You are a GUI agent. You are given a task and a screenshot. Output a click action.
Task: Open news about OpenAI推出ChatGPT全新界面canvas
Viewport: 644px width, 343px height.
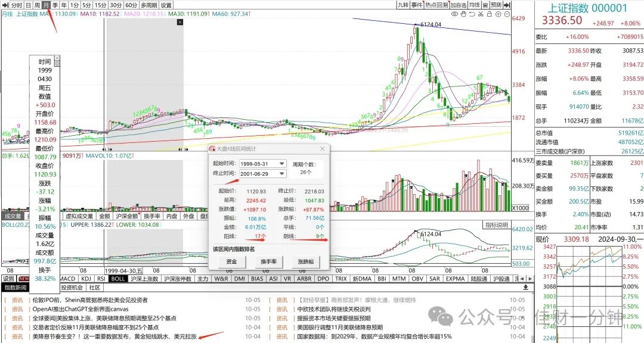[x=80, y=310]
